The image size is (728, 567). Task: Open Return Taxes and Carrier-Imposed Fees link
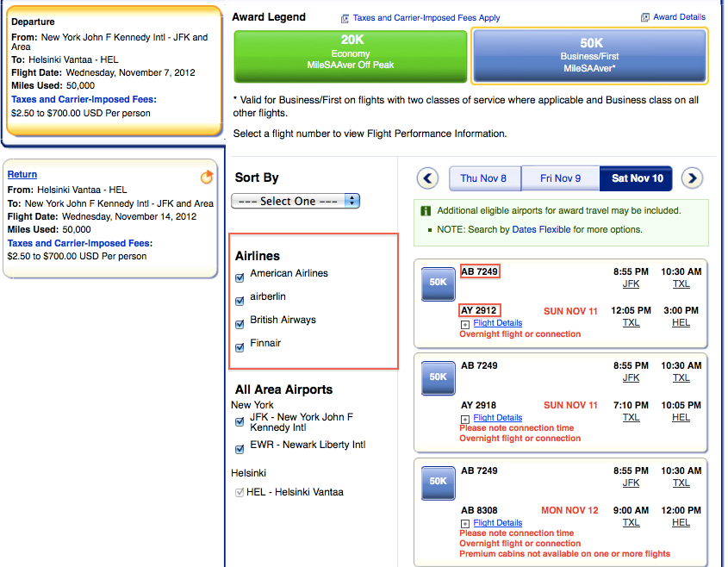point(79,243)
